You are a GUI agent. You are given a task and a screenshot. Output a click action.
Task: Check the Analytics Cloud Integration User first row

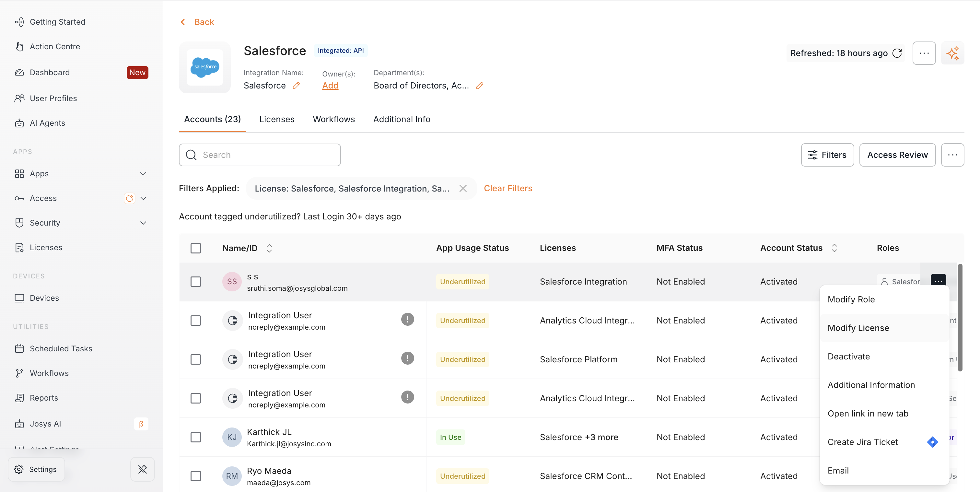[196, 321]
